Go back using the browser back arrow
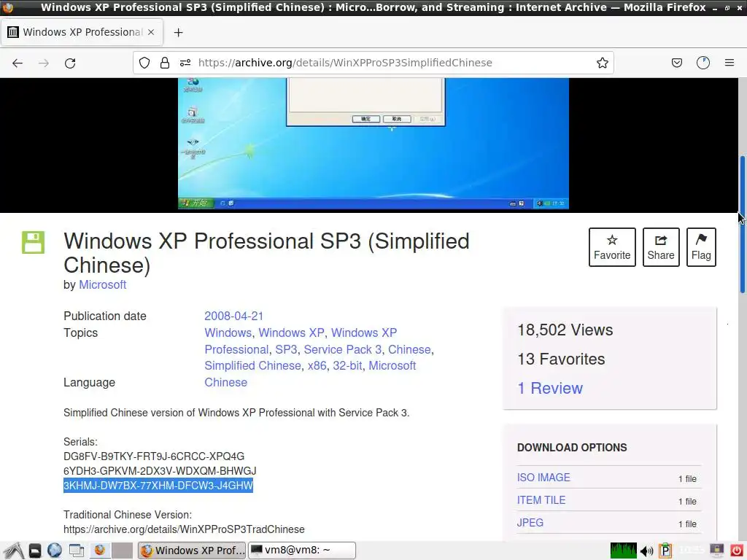Viewport: 747px width, 560px height. (x=18, y=63)
